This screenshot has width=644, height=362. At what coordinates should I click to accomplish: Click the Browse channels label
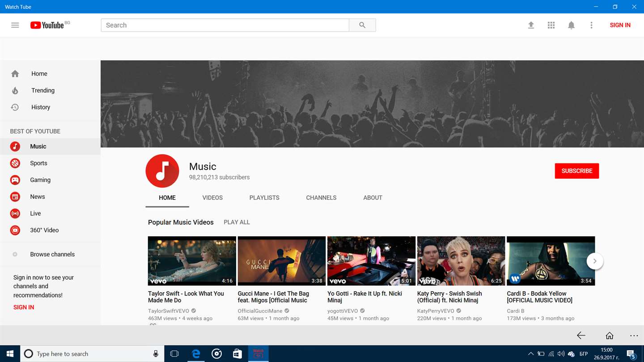52,254
